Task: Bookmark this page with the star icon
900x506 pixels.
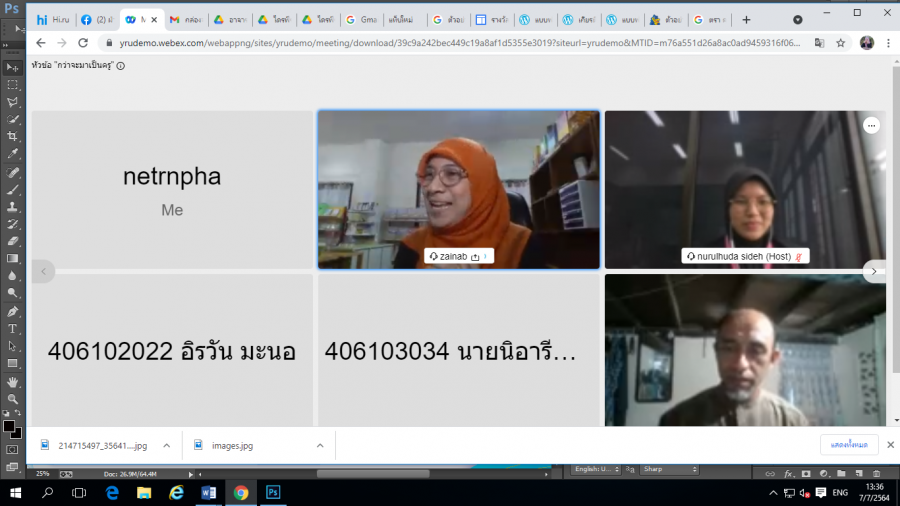Action: click(841, 43)
